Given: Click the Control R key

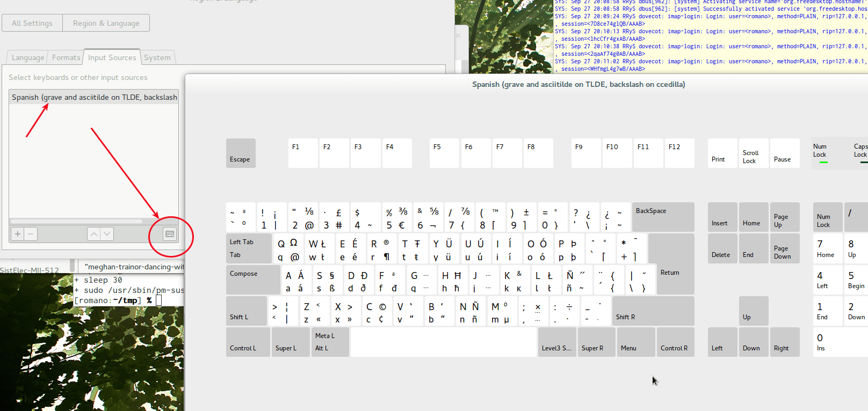Looking at the screenshot, I should click(676, 342).
